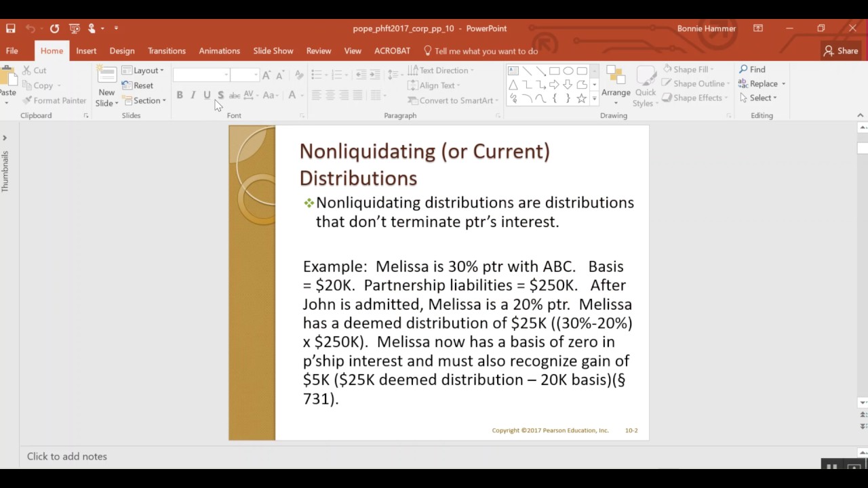Toggle Bold formatting
Screen dimensions: 868x488
pyautogui.click(x=180, y=96)
